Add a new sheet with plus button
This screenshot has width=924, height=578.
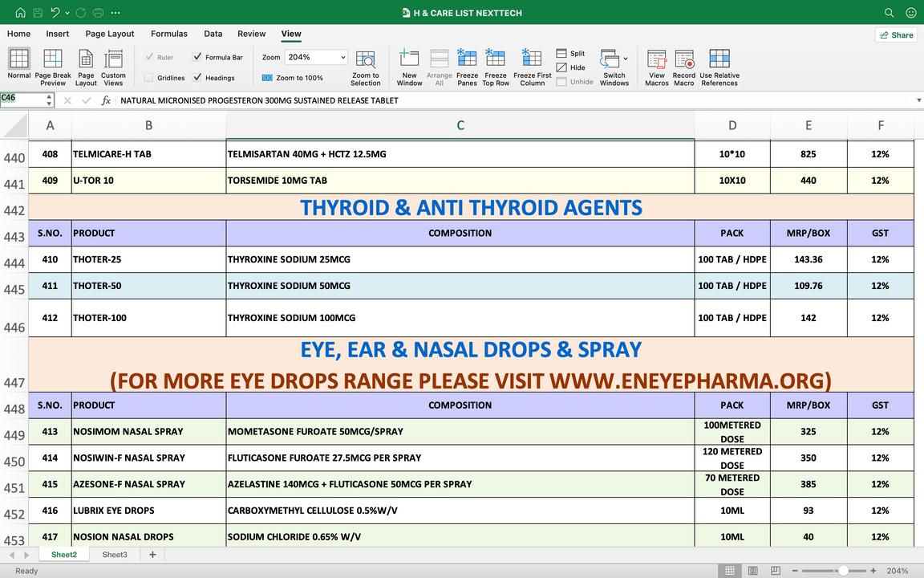click(x=152, y=555)
